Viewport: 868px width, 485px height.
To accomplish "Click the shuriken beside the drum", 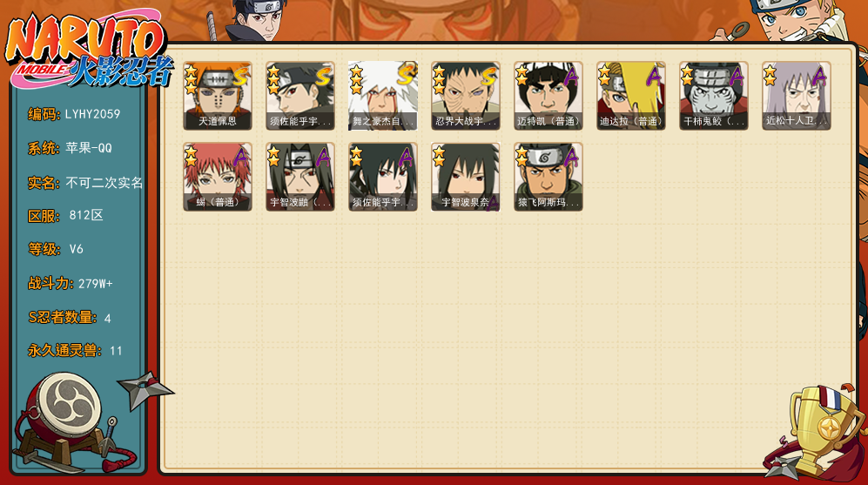I will 144,389.
